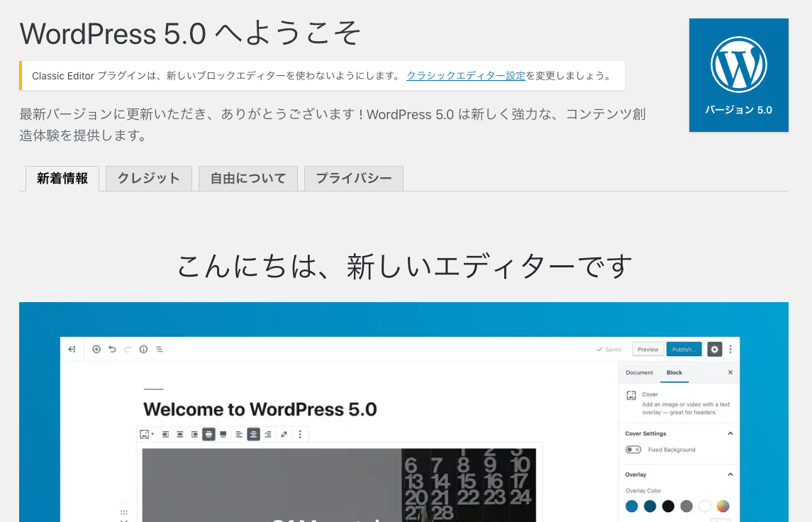Click the redo arrow in the editor toolbar
The height and width of the screenshot is (522, 812).
click(x=128, y=349)
